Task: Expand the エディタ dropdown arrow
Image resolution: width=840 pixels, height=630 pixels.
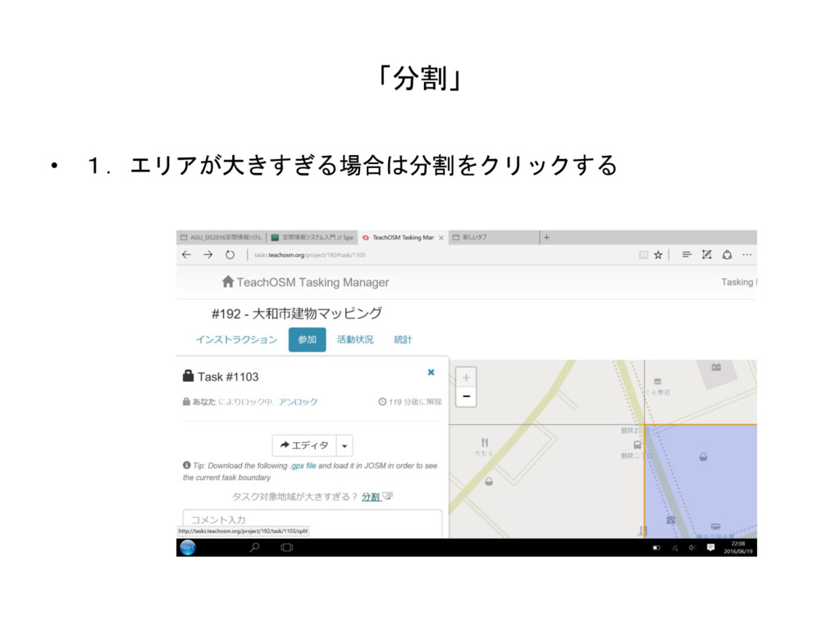Action: (345, 445)
